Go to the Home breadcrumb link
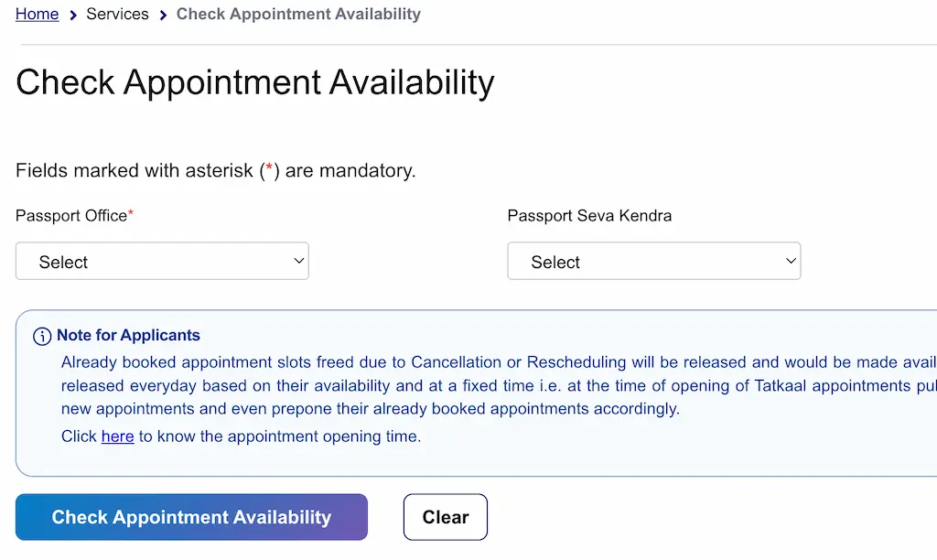The width and height of the screenshot is (937, 560). coord(37,14)
